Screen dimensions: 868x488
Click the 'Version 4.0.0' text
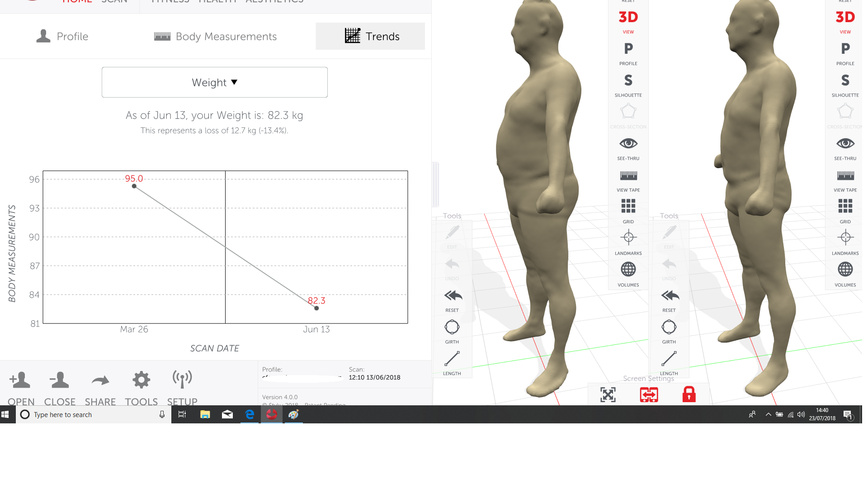280,397
